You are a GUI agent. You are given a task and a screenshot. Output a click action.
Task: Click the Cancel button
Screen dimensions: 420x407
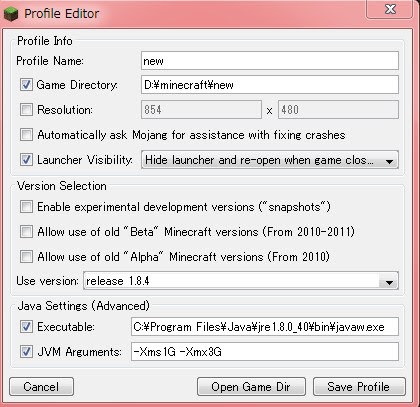(41, 387)
